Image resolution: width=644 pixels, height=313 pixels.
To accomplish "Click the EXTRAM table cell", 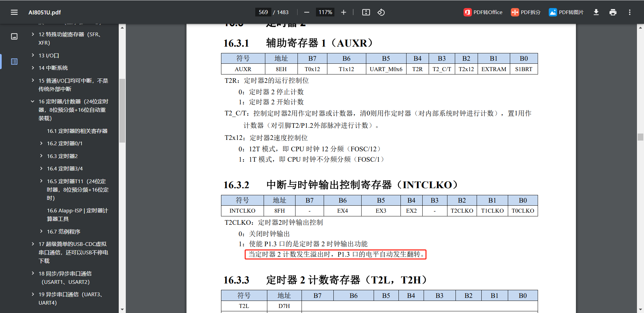I will [x=494, y=69].
